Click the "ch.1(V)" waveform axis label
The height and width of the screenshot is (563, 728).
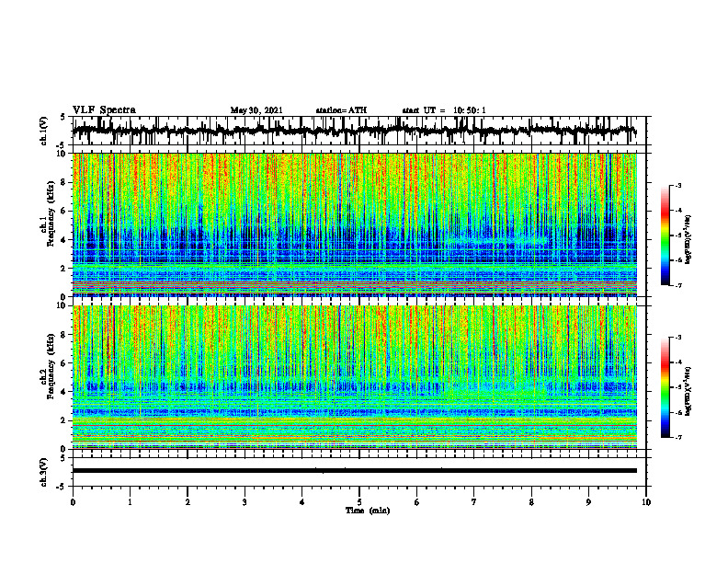coord(44,131)
